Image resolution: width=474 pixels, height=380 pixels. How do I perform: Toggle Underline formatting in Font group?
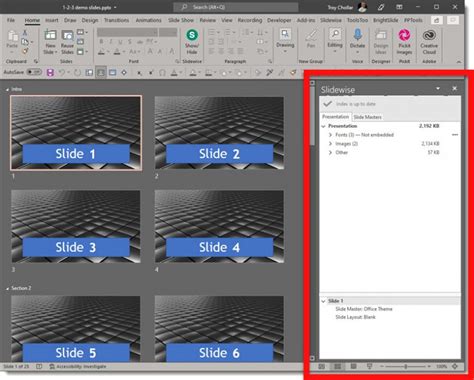coord(120,42)
